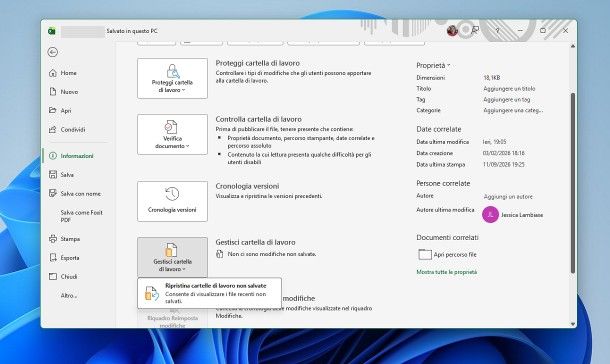The width and height of the screenshot is (610, 364).
Task: Click Mostra tutte le proprietà link
Action: 447,272
